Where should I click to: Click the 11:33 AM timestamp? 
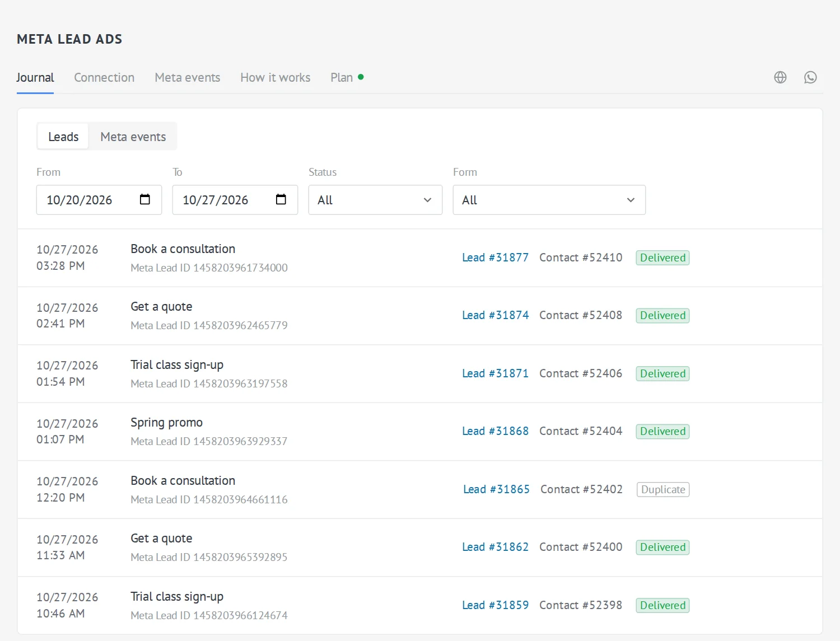[x=60, y=555]
